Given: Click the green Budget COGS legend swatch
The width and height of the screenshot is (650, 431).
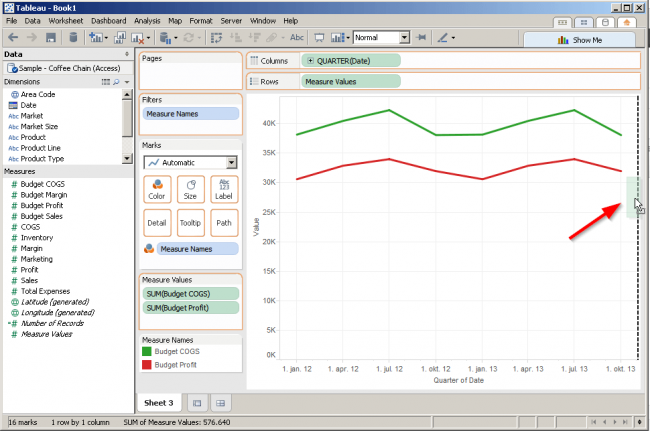Looking at the screenshot, I should [147, 351].
